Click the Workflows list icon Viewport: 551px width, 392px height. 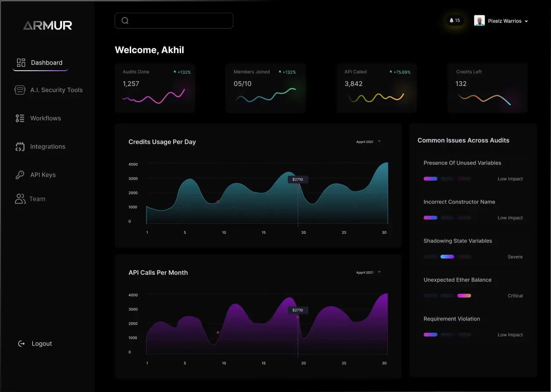click(x=20, y=118)
